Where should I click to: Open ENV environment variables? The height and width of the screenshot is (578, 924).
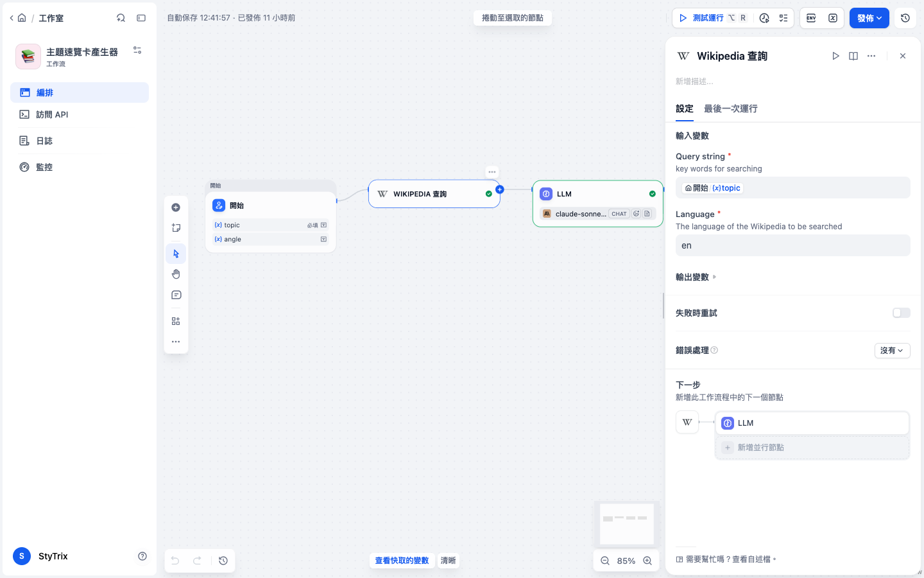811,18
